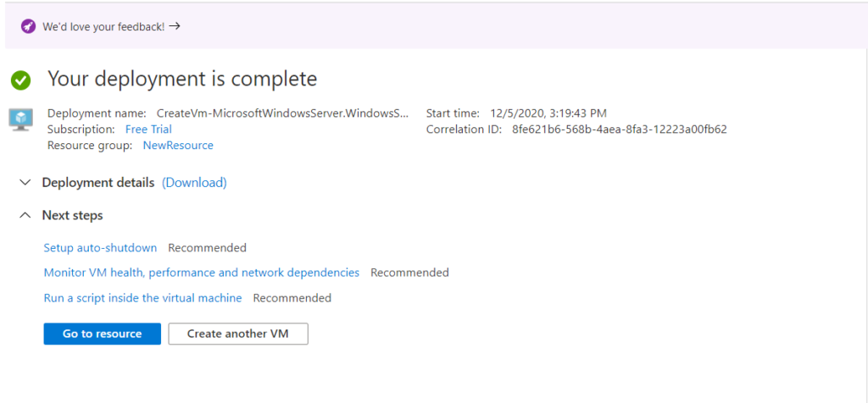Image resolution: width=868 pixels, height=403 pixels.
Task: Click the arrow next to feedback text
Action: (175, 26)
